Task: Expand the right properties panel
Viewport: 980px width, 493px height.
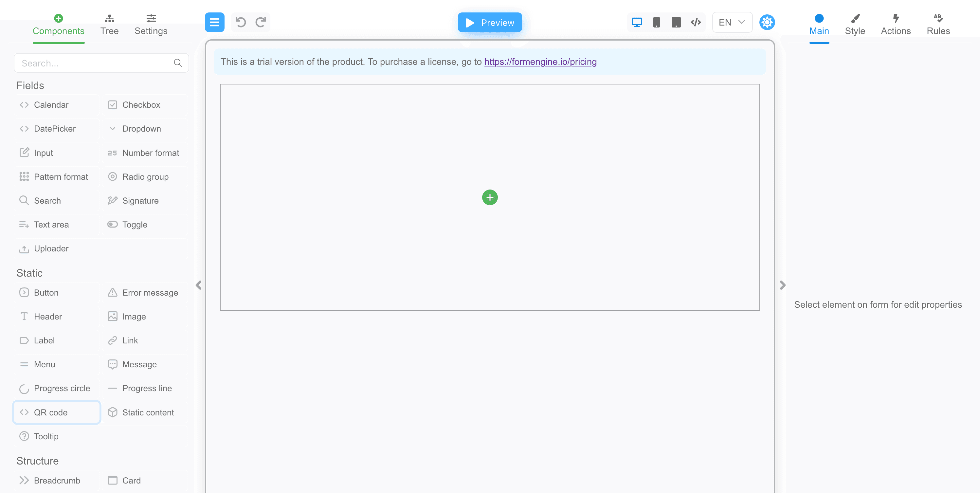Action: (x=783, y=284)
